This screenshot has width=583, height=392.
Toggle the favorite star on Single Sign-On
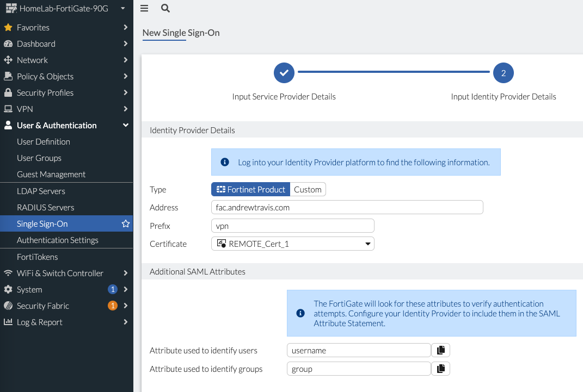126,223
